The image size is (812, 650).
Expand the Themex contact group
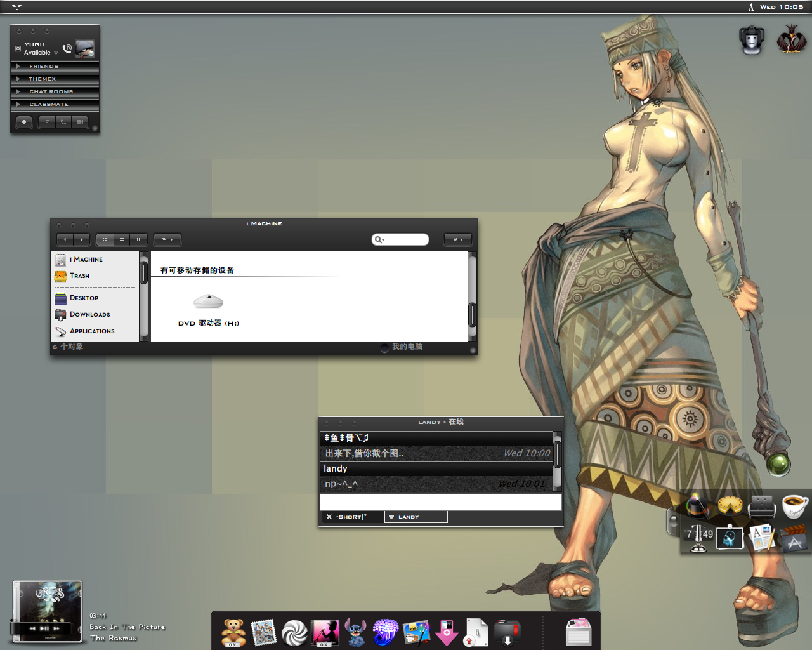[55, 79]
